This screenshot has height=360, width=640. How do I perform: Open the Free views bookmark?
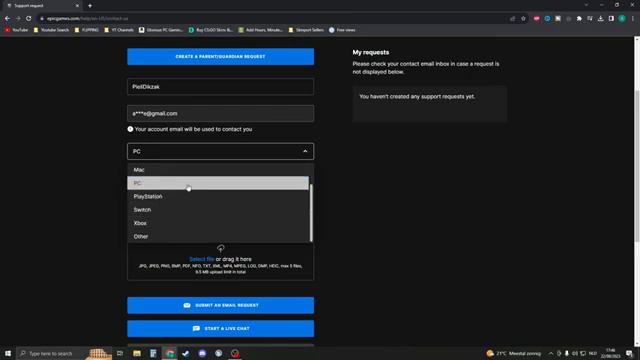tap(342, 30)
